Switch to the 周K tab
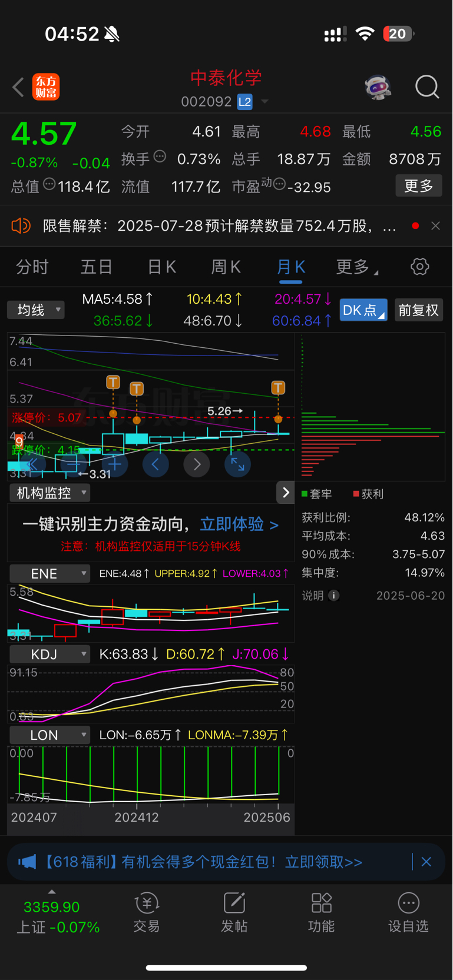 [226, 267]
